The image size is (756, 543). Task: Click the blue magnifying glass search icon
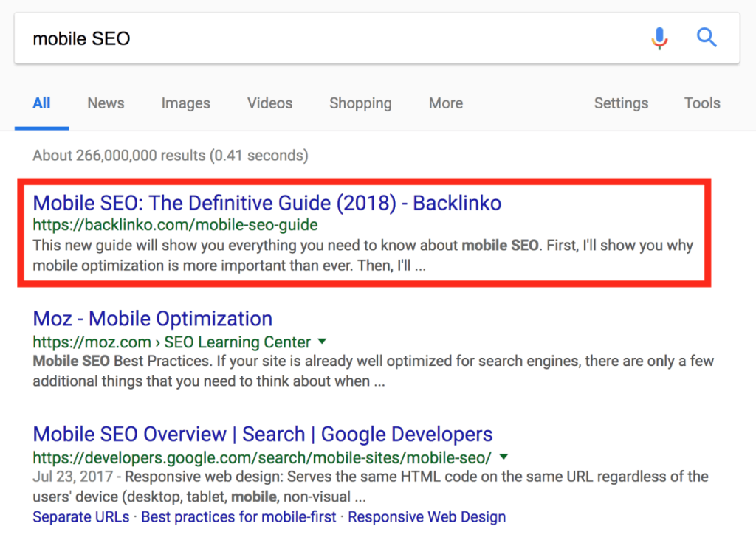click(707, 38)
